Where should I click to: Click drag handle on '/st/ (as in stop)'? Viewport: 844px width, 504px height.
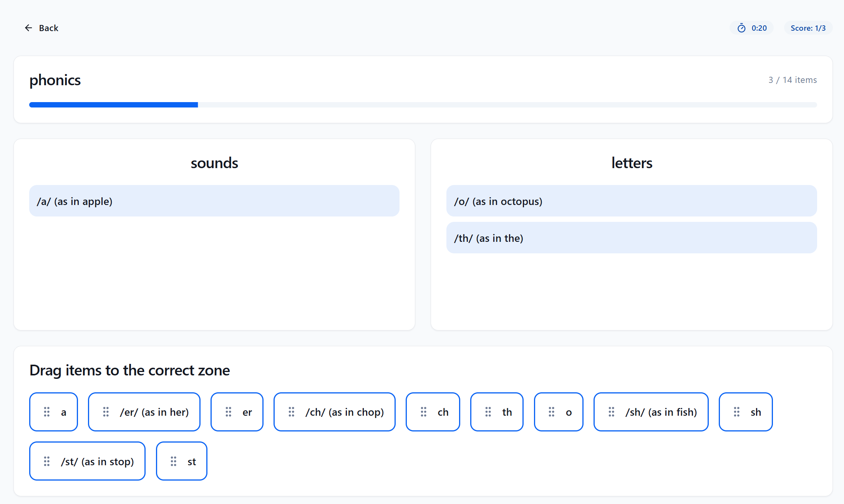tap(47, 461)
